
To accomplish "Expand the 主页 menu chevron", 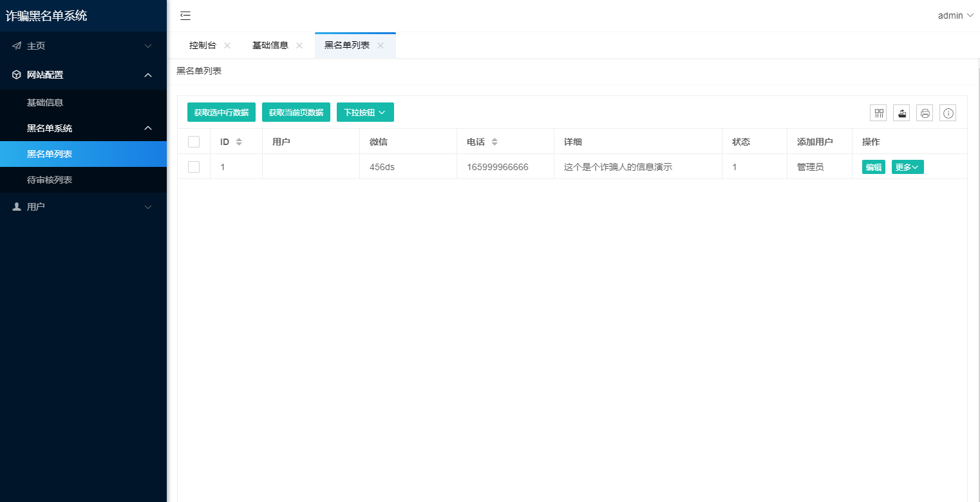I will click(148, 46).
